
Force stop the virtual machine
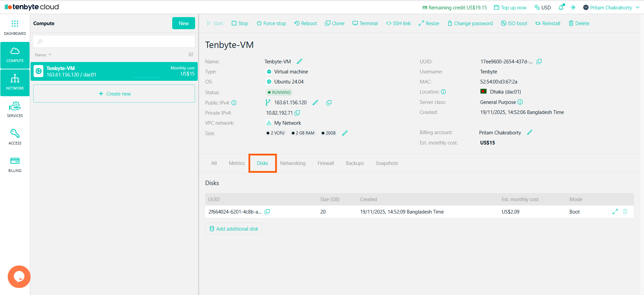coord(271,23)
